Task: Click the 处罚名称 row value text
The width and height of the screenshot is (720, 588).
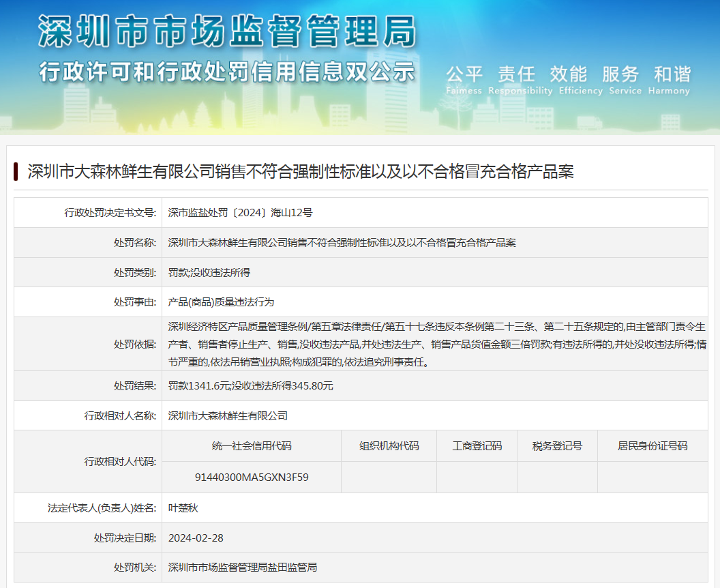Action: [x=342, y=242]
